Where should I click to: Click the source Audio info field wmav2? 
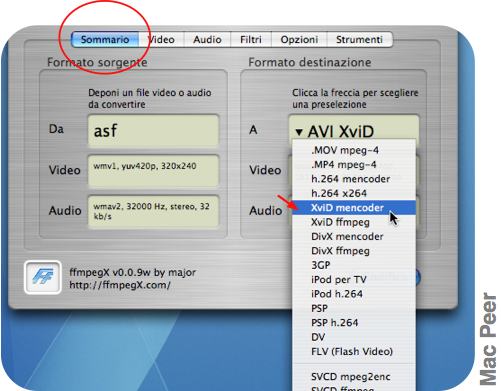point(153,211)
